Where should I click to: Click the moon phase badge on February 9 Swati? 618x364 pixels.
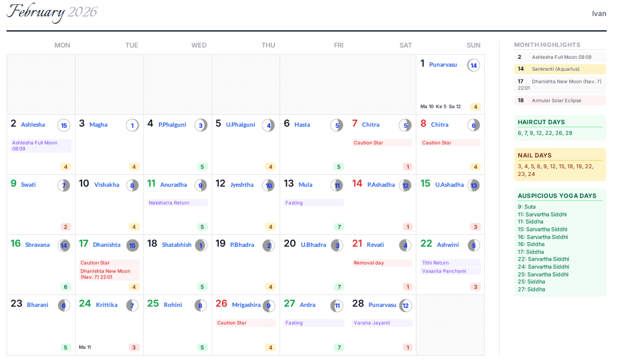[x=64, y=186]
